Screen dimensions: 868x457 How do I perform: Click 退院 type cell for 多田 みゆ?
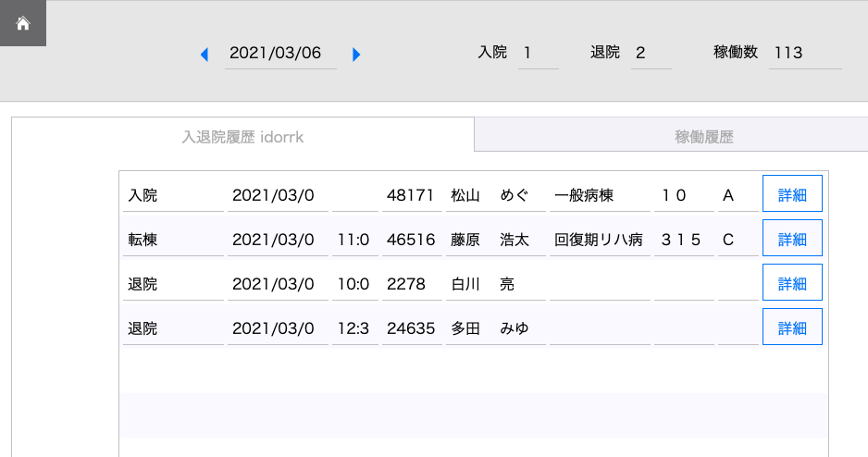pyautogui.click(x=173, y=328)
